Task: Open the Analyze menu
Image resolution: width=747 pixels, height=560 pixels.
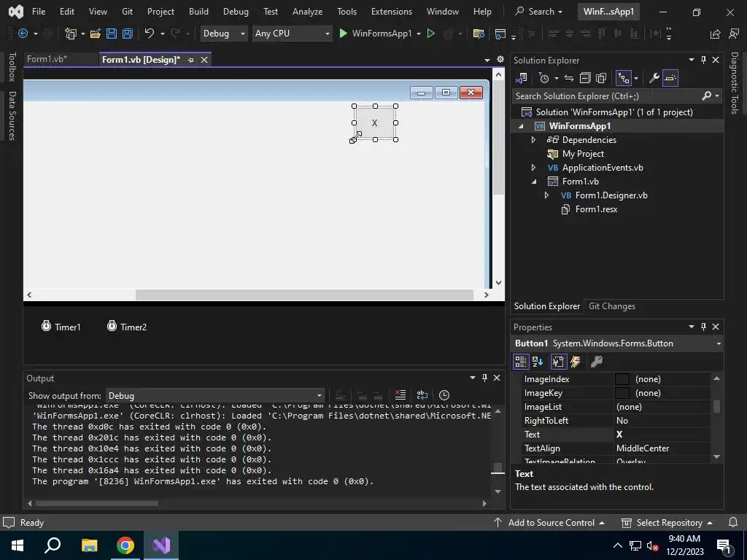Action: tap(307, 12)
